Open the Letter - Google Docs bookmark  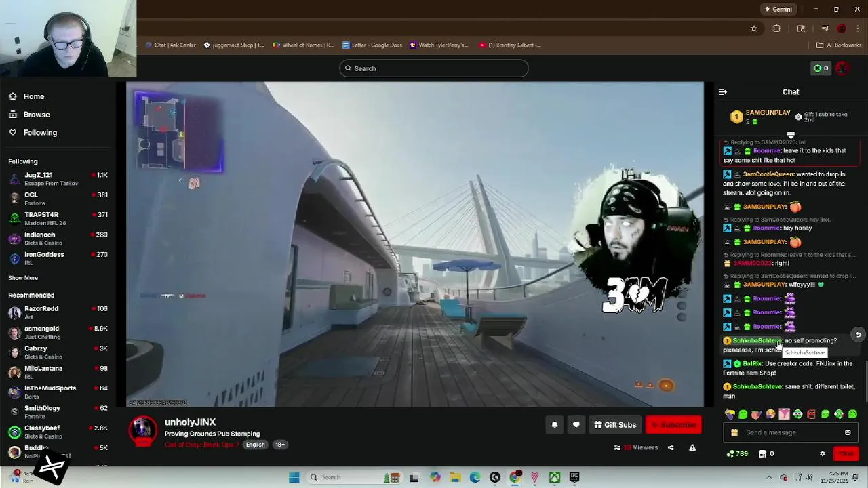click(x=372, y=45)
